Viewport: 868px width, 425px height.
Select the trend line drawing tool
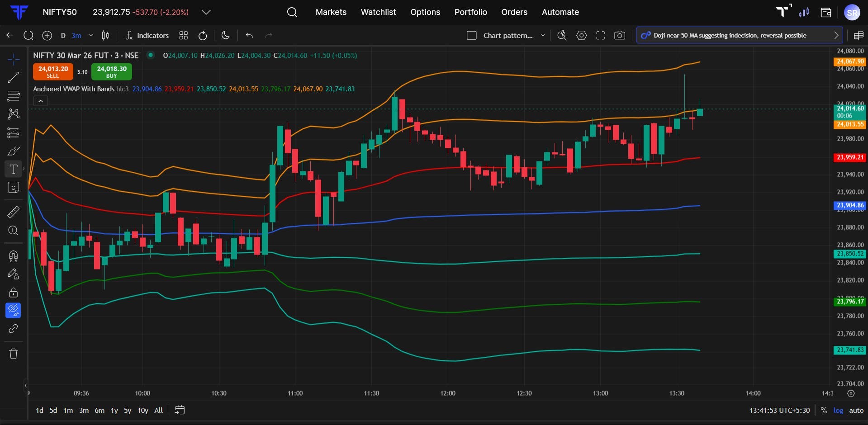point(14,78)
